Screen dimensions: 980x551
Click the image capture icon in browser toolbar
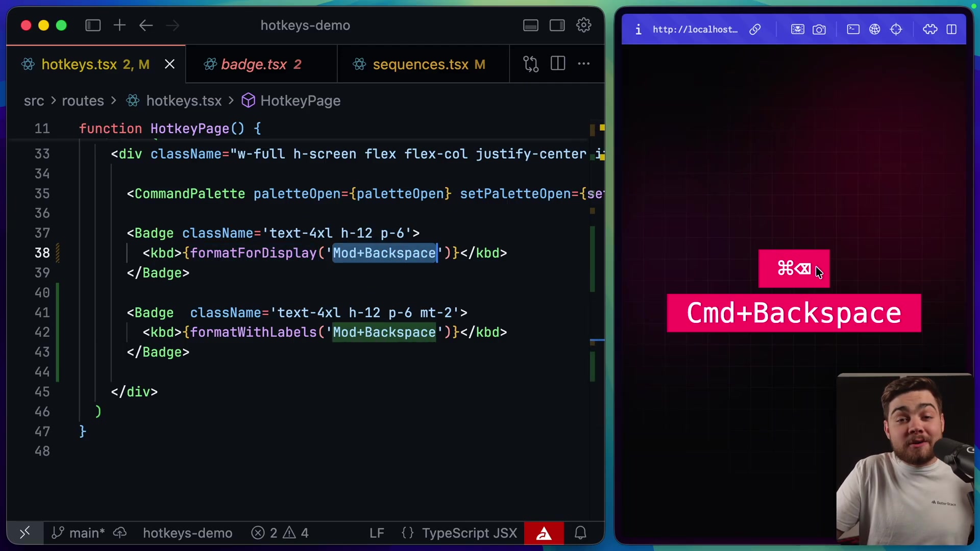[798, 30]
